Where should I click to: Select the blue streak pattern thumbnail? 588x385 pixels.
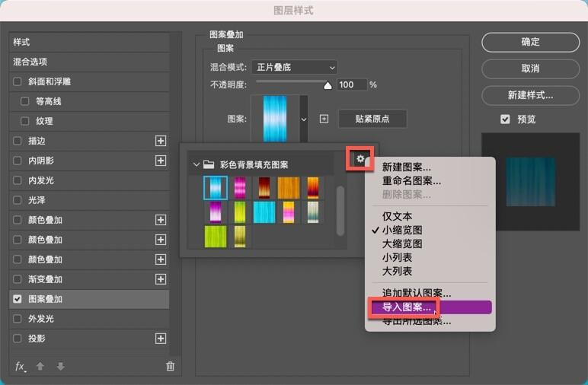click(216, 187)
